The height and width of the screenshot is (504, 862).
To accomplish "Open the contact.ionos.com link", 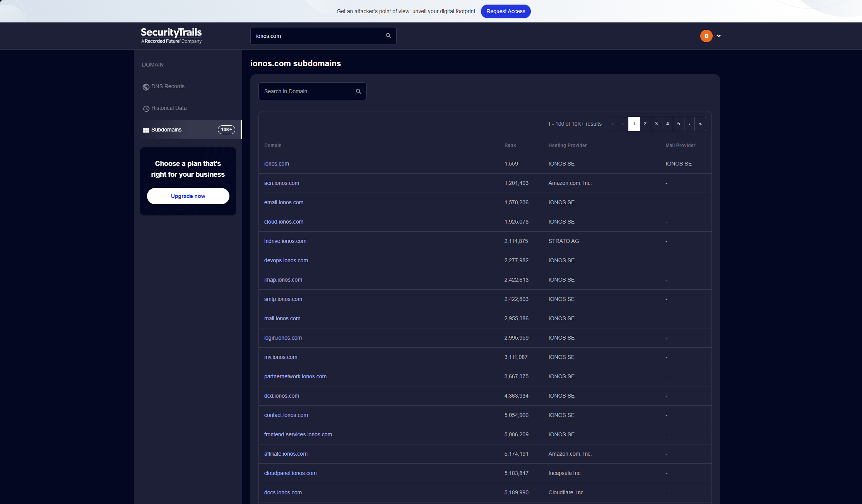I will 286,415.
